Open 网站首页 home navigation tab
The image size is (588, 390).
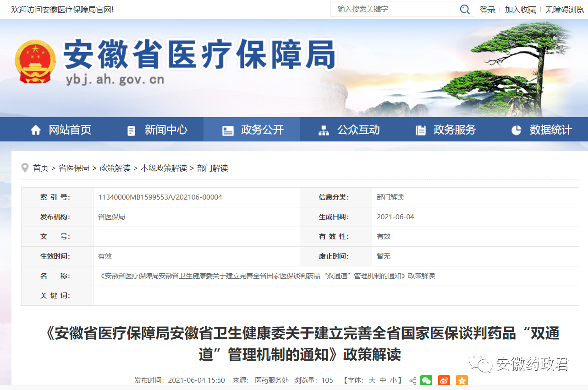click(61, 130)
